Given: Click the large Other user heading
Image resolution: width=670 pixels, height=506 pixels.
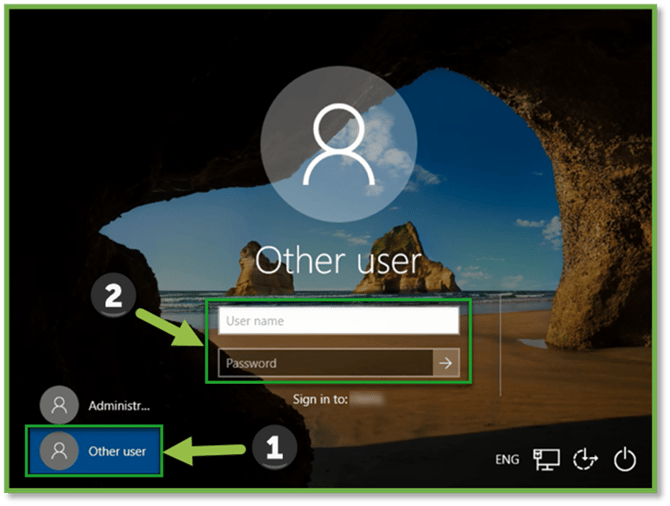Looking at the screenshot, I should click(338, 260).
